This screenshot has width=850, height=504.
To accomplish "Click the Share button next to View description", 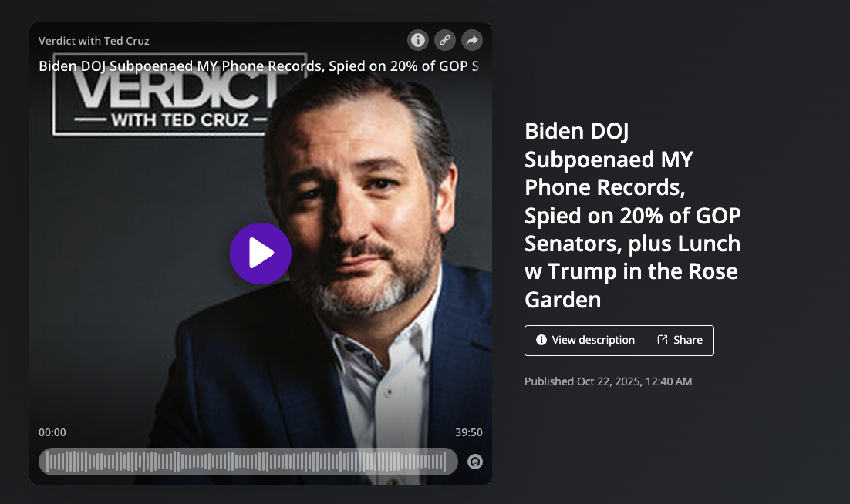I will [680, 341].
